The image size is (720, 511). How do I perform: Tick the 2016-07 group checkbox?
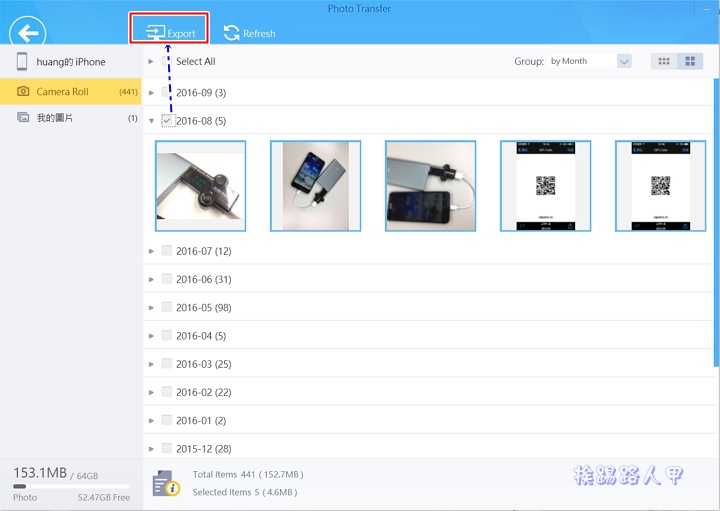(167, 251)
